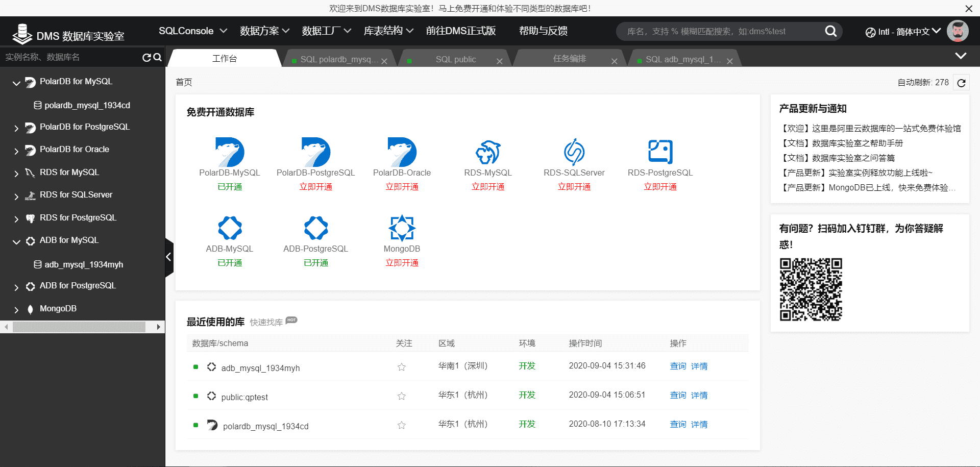Click the sidebar search magnifier icon
The height and width of the screenshot is (467, 980).
pyautogui.click(x=158, y=58)
